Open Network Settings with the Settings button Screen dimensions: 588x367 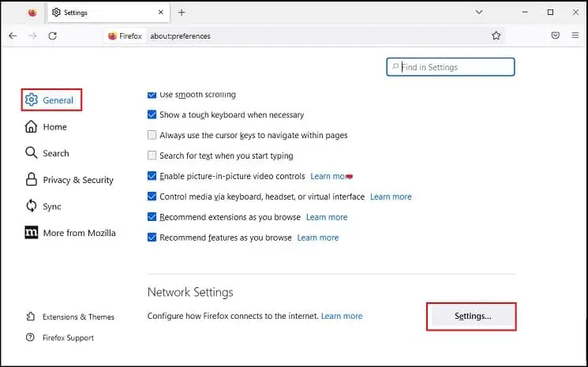point(472,316)
